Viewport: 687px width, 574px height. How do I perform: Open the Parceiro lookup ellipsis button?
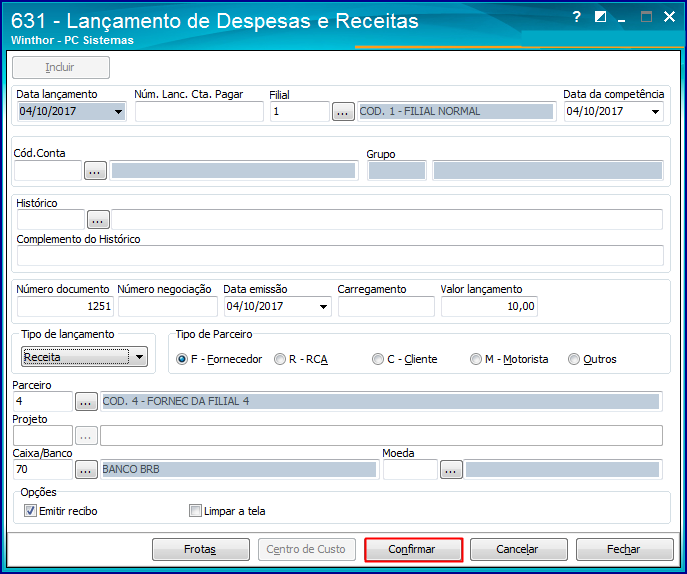click(x=86, y=401)
